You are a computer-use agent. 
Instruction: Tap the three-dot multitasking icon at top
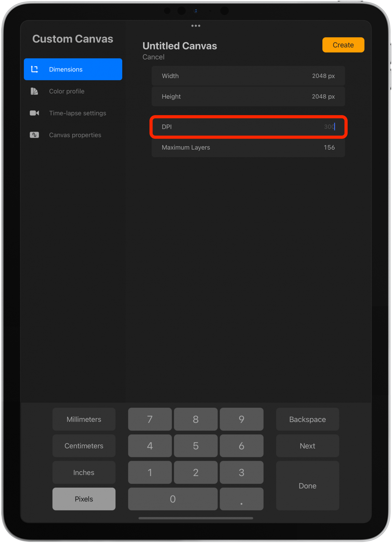pos(196,26)
